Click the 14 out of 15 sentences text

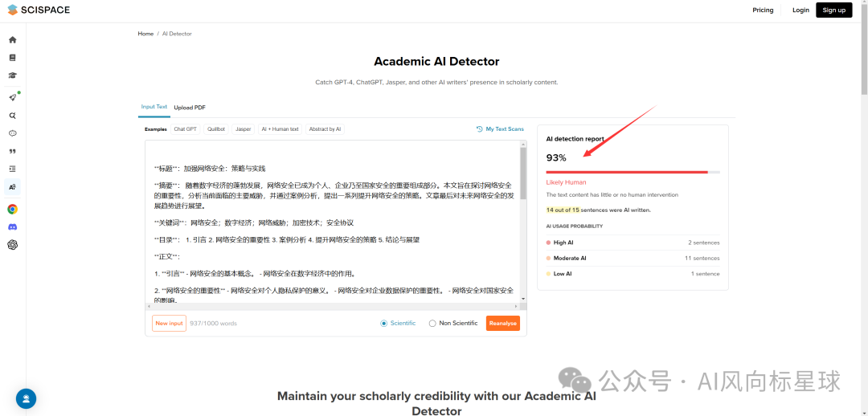click(599, 210)
